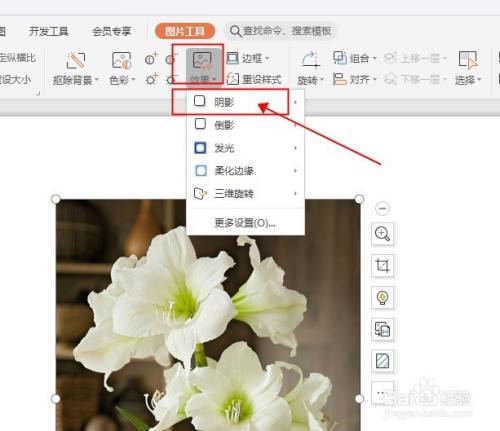Screen dimensions: 500x431
Task: Click the increase brightness sun plus icon
Action: (x=151, y=80)
